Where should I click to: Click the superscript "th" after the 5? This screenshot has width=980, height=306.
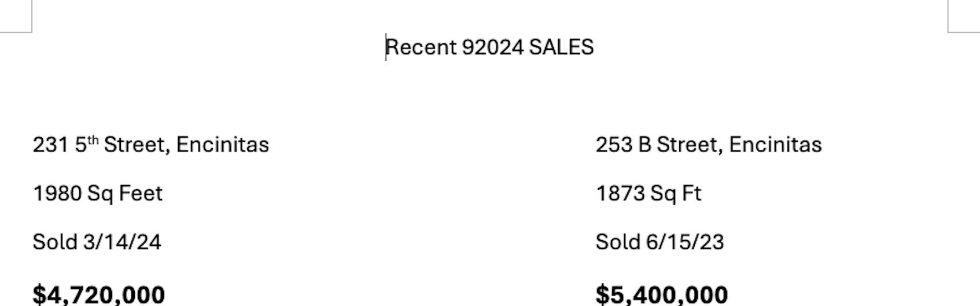93,141
